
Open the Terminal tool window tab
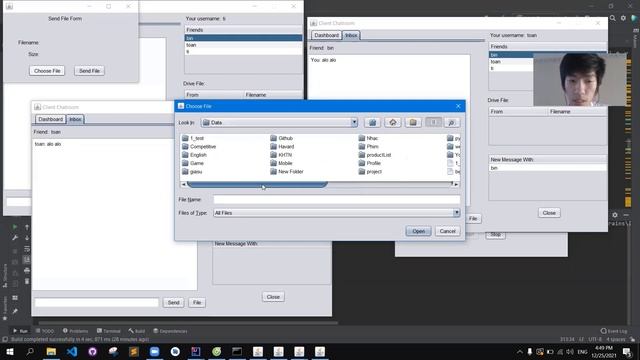(x=109, y=331)
